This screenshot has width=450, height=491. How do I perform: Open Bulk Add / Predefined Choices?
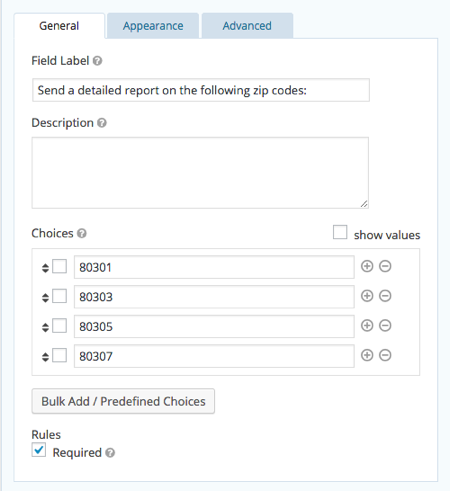point(123,401)
